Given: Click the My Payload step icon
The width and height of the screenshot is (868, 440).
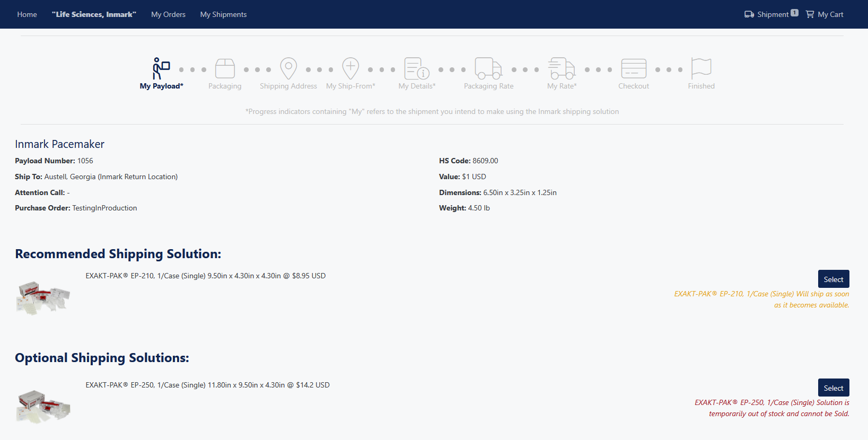Looking at the screenshot, I should pos(161,68).
